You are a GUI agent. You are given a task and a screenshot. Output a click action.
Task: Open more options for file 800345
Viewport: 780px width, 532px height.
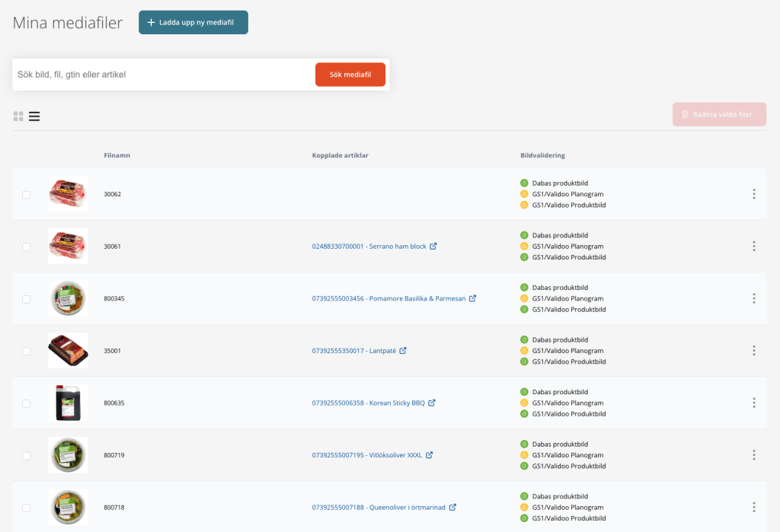(x=753, y=298)
